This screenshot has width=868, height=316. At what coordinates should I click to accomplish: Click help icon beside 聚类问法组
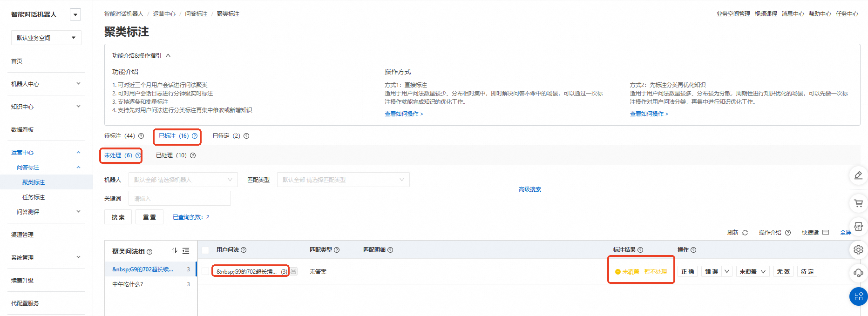pos(149,252)
